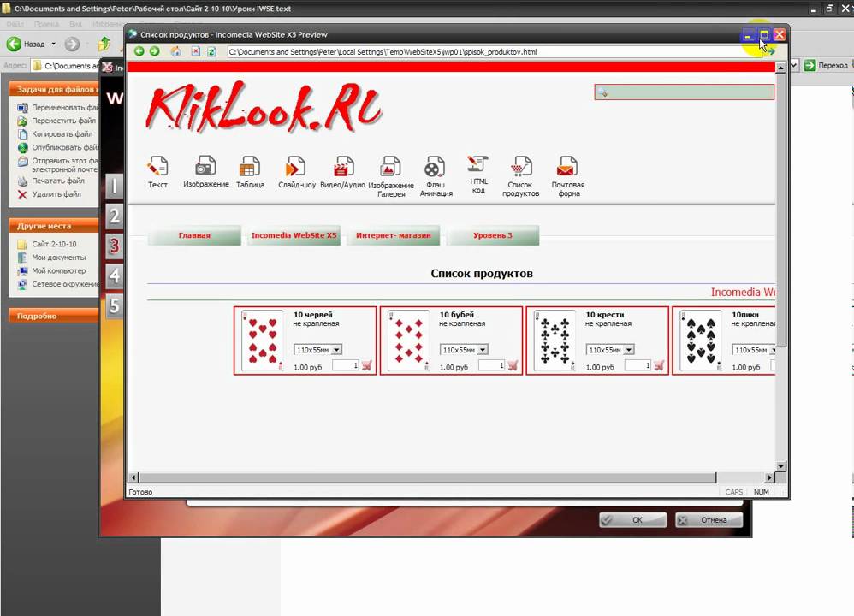Open the size dropdown for 10 бубей

483,350
